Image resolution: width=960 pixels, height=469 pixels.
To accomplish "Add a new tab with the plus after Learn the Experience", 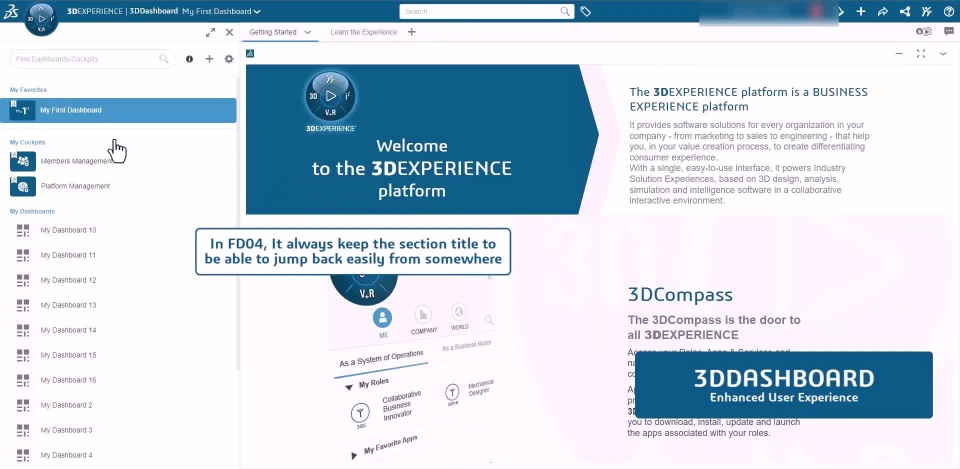I will pos(411,32).
